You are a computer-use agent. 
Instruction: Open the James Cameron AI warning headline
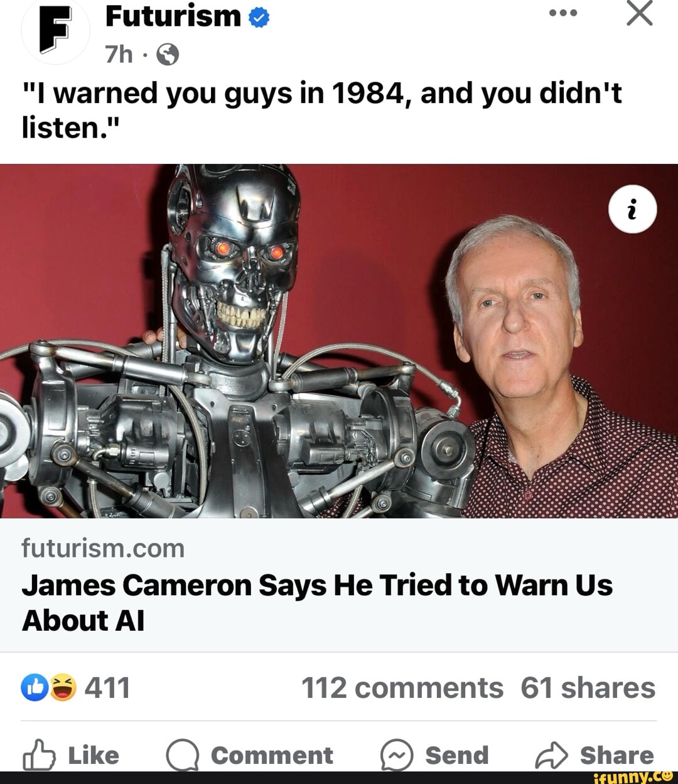317,603
